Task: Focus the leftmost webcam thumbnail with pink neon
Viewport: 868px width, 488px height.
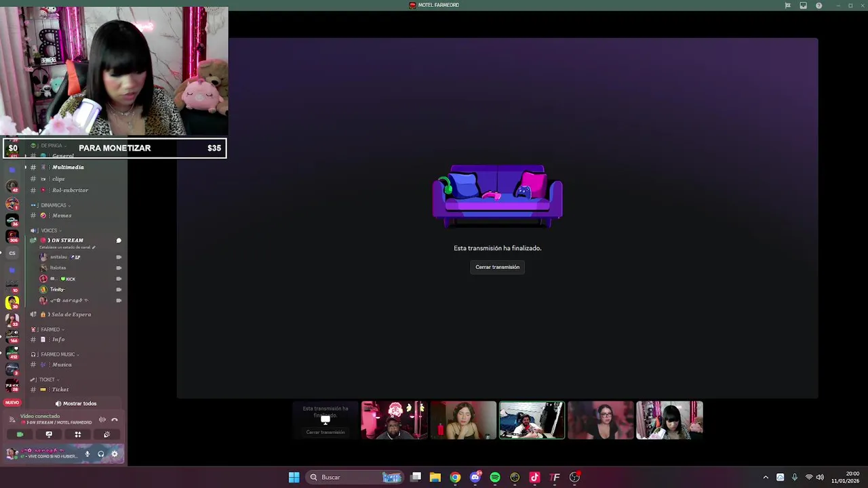Action: point(394,420)
